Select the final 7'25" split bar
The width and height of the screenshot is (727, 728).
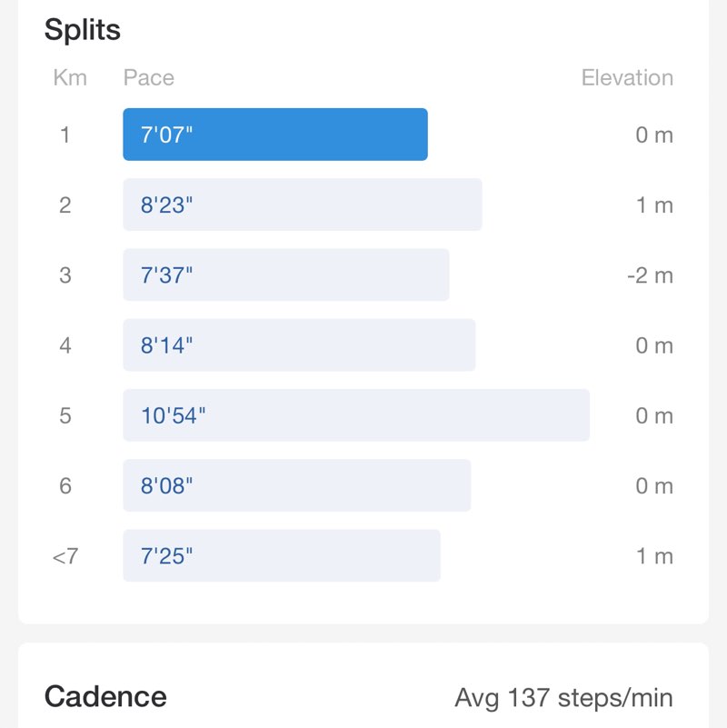click(282, 555)
